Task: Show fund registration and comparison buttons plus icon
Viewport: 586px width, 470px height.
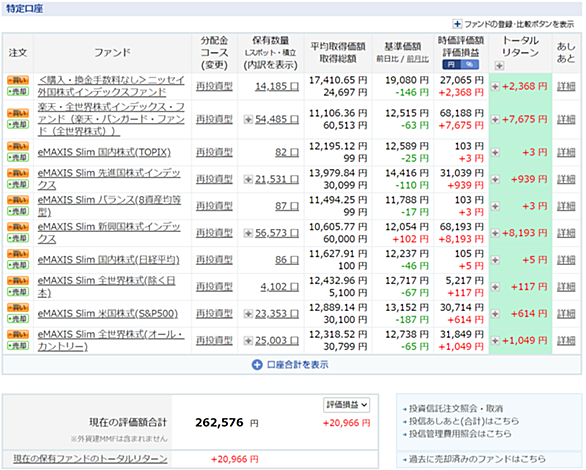Action: (x=457, y=24)
